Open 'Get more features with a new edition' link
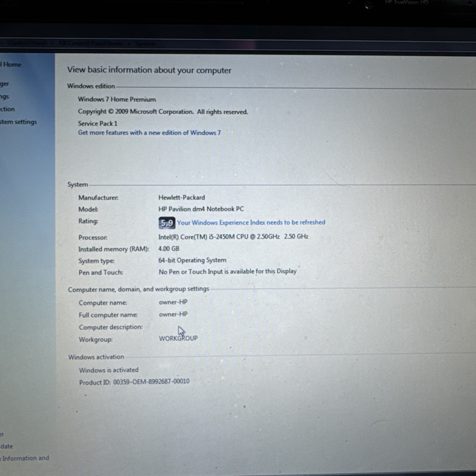 [149, 133]
